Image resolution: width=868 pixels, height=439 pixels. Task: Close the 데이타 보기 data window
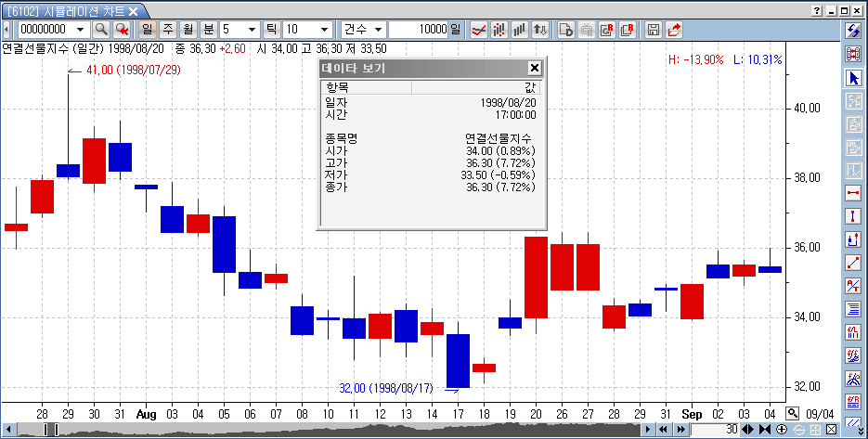[x=534, y=68]
